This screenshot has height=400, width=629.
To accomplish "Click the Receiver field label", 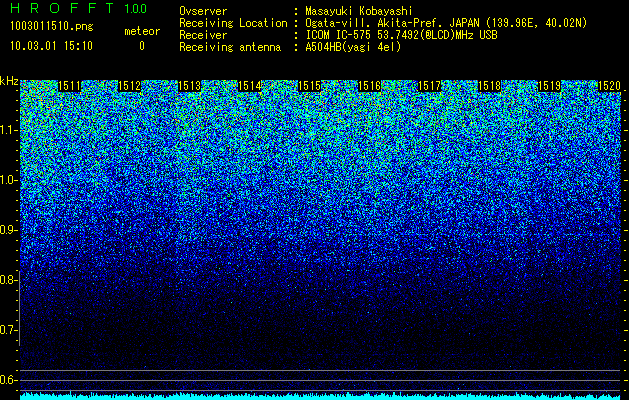I will pos(203,35).
